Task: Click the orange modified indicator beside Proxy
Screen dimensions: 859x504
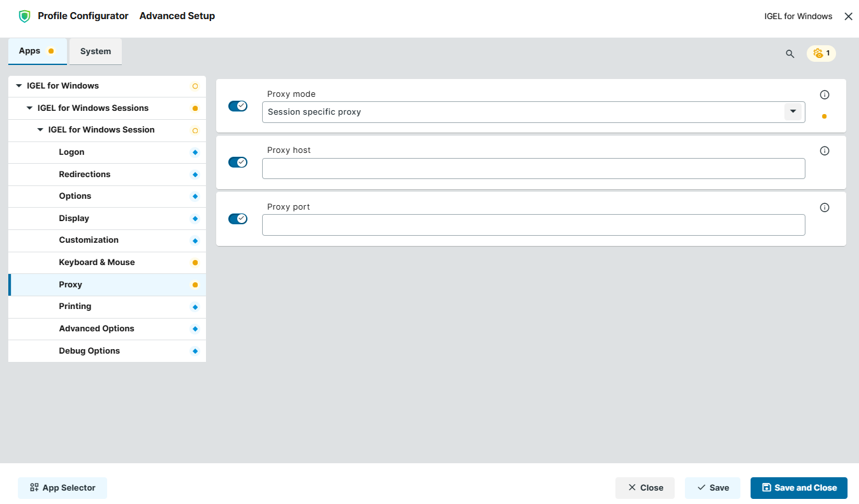Action: point(195,284)
